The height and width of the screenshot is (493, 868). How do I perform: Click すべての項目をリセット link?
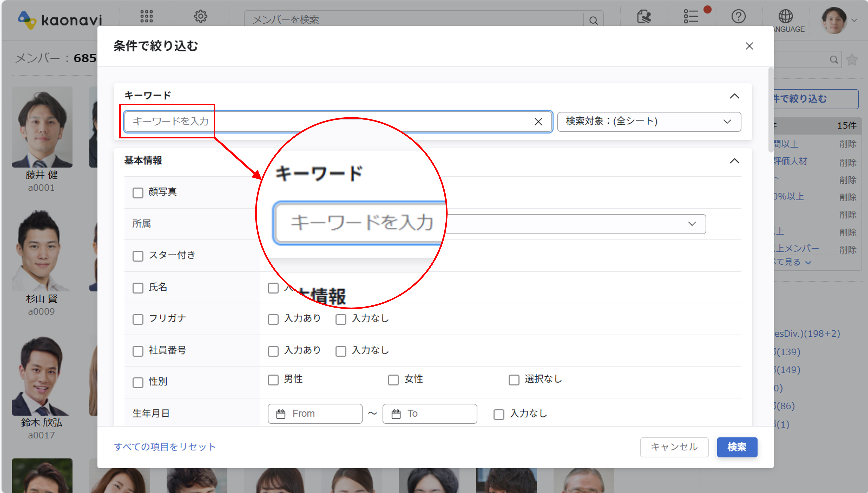165,447
